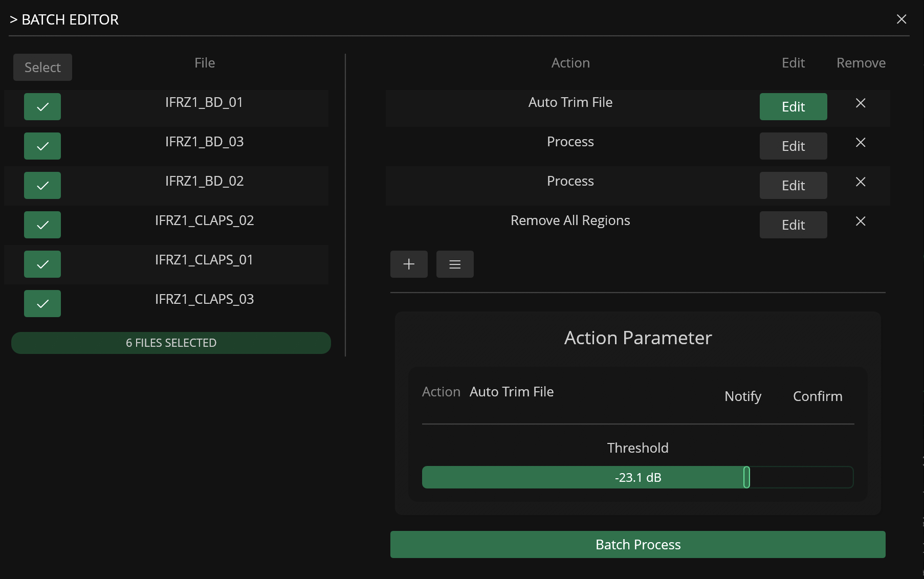Open the action list menu icon
This screenshot has height=579, width=924.
tap(455, 264)
